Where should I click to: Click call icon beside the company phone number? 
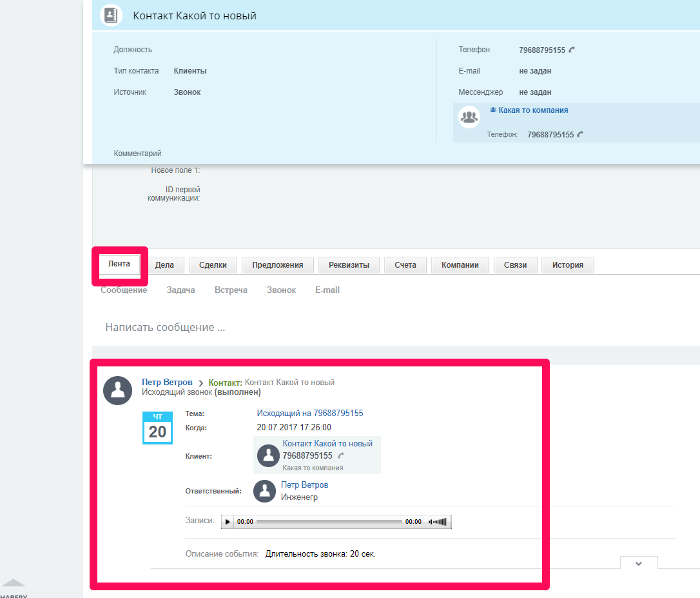click(x=580, y=134)
